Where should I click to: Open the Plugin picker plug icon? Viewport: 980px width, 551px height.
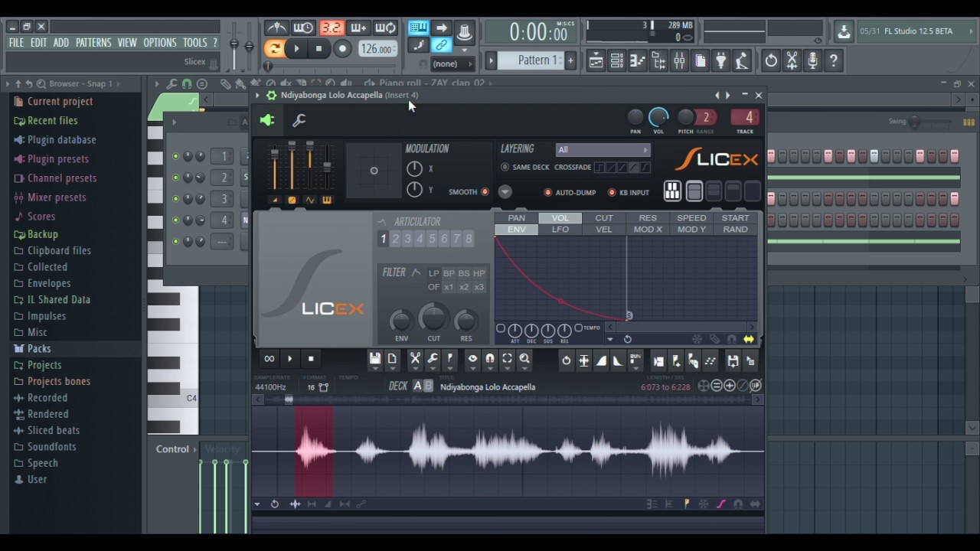(x=720, y=60)
